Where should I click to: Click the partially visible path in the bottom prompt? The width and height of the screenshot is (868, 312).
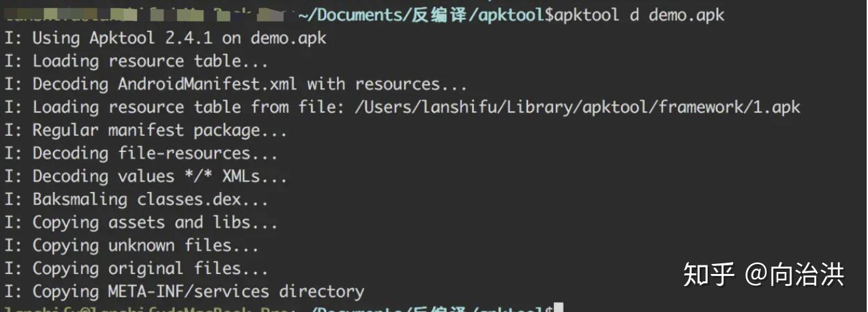[426, 309]
